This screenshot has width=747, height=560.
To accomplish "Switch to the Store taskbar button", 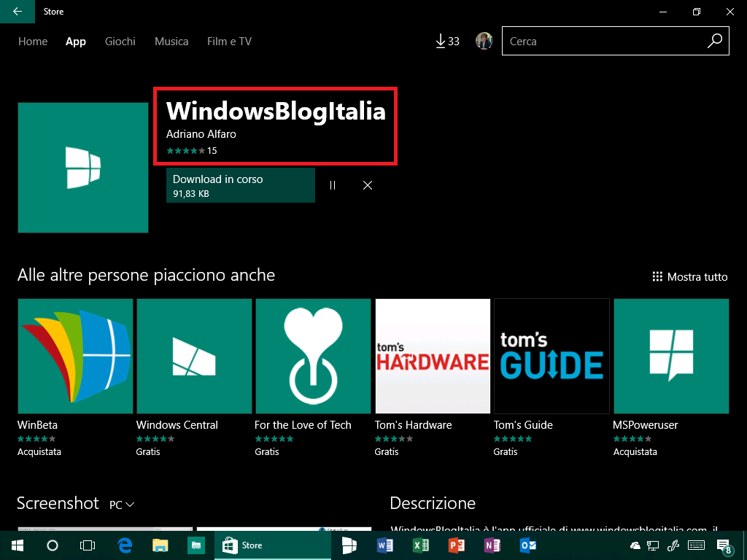I will click(273, 545).
